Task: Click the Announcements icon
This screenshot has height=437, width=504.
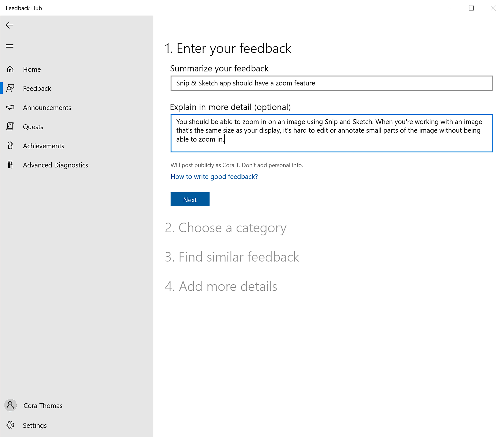Action: point(11,107)
